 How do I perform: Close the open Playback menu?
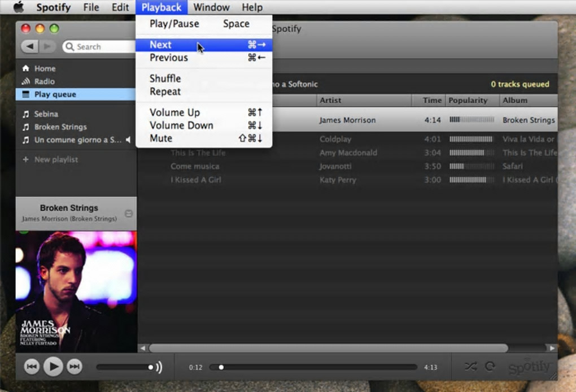[x=162, y=7]
